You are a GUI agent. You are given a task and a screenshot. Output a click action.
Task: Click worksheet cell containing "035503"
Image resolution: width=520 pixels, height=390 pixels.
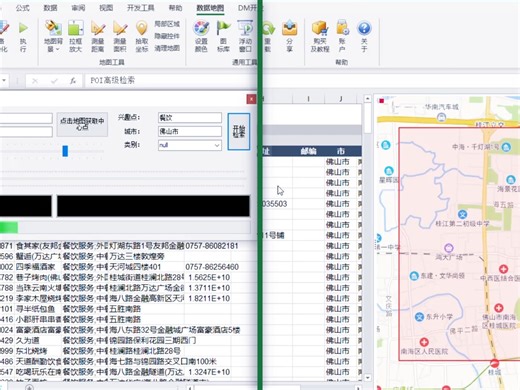point(275,204)
